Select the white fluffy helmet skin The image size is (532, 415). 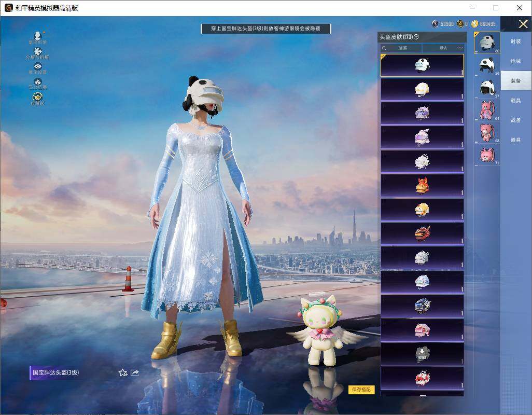(422, 161)
